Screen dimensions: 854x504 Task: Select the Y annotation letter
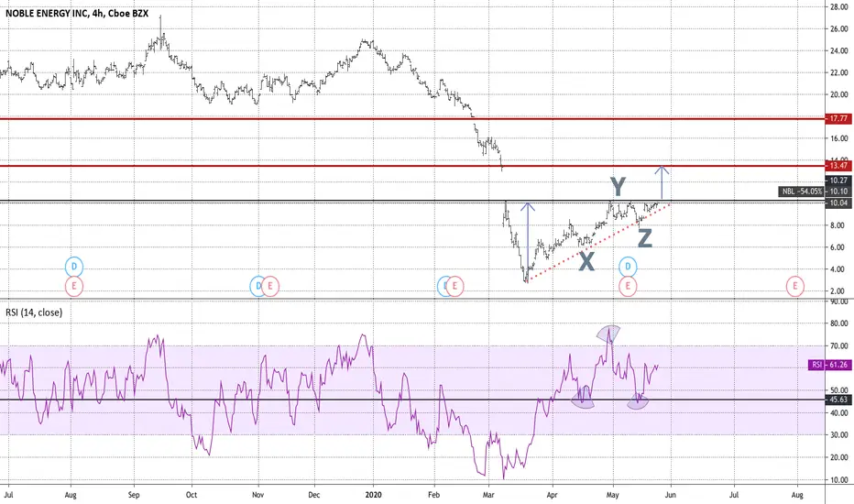coord(618,187)
